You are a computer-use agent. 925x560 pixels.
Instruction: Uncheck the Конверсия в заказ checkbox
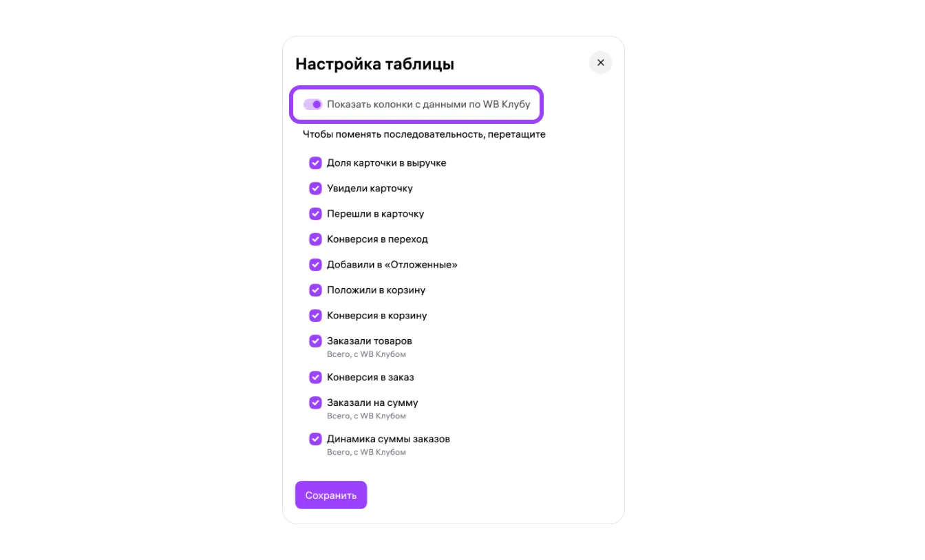(x=315, y=378)
